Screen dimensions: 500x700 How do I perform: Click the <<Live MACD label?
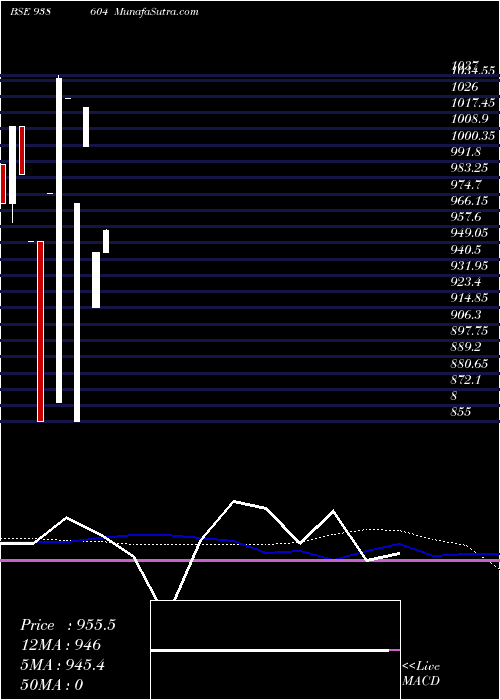(x=421, y=674)
